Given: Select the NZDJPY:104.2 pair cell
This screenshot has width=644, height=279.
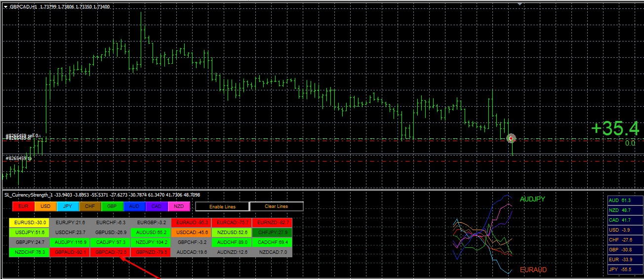Looking at the screenshot, I should point(151,242).
